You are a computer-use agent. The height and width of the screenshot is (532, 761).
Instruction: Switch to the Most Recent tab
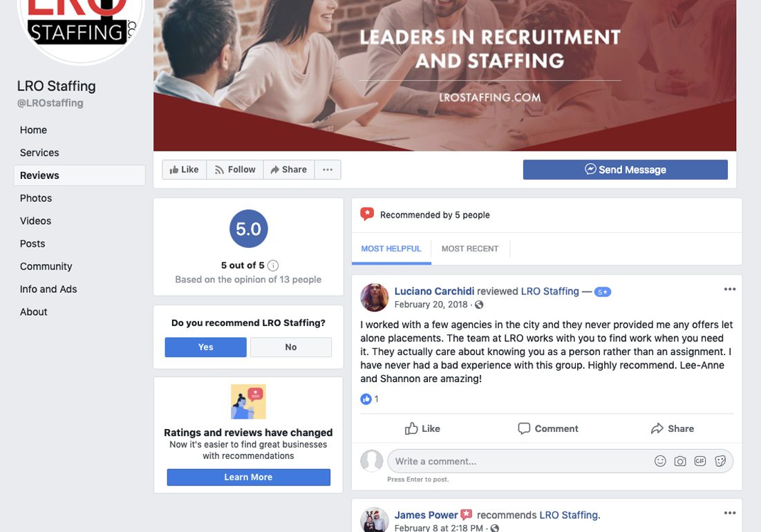(470, 249)
